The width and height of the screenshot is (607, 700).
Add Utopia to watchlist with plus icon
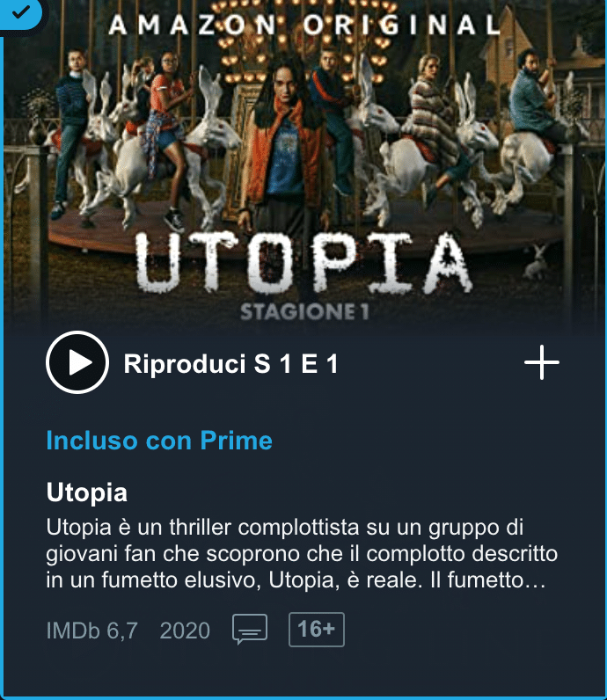[541, 362]
